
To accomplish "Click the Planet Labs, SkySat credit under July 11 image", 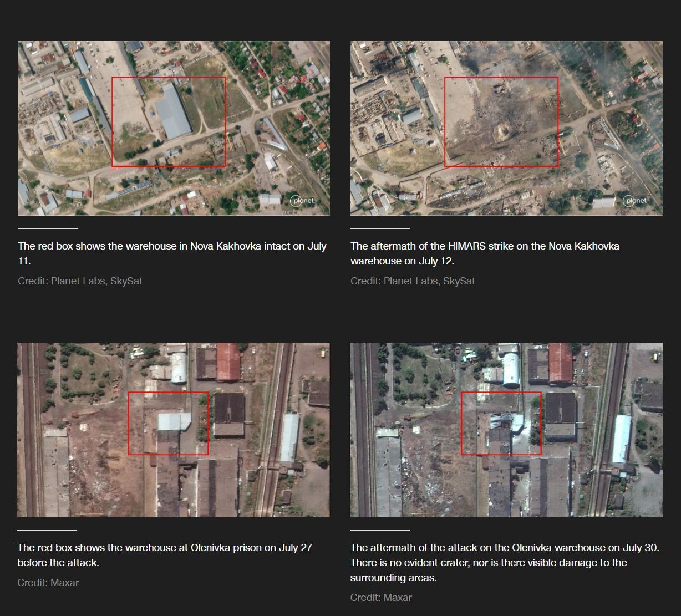I will coord(80,281).
